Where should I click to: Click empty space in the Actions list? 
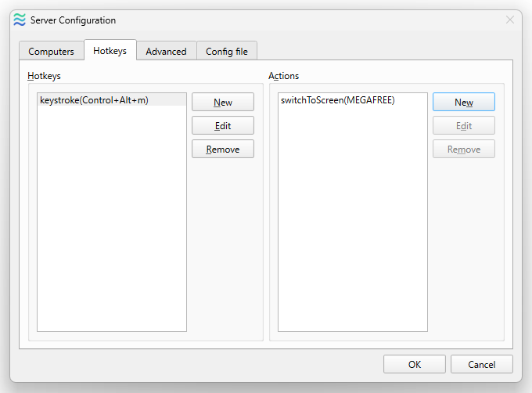click(353, 217)
